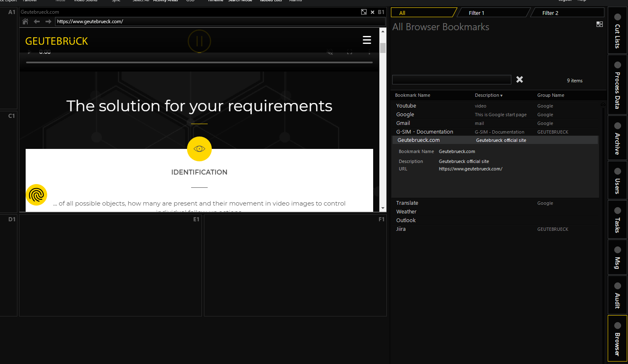Click the yellow fingerprint icon

36,195
